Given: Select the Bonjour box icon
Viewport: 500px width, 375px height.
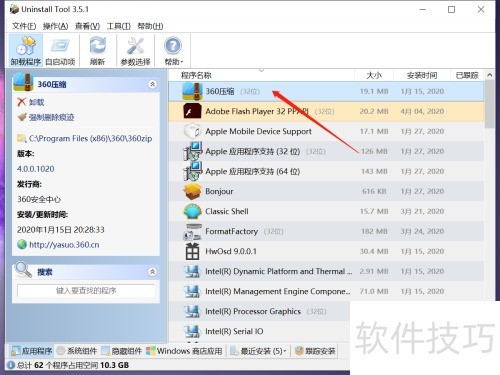Looking at the screenshot, I should coord(192,191).
